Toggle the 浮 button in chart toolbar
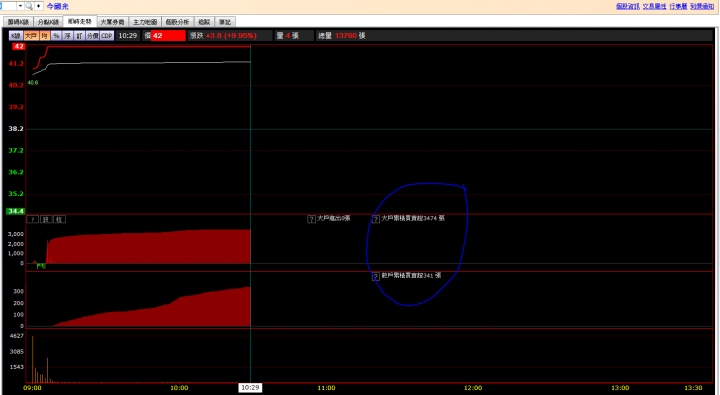This screenshot has height=395, width=720. 68,36
